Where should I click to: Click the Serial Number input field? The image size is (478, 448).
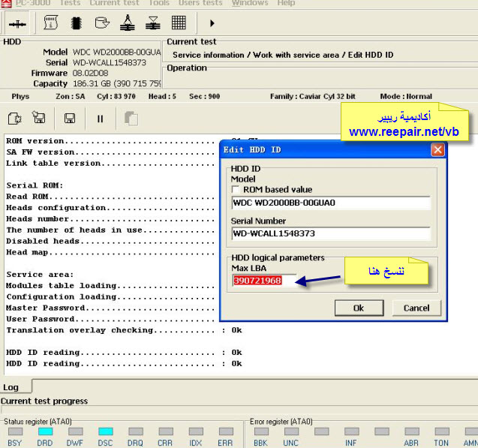tap(331, 233)
